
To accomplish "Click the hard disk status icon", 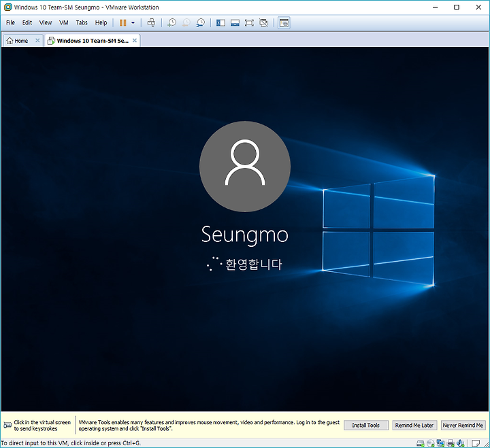I will [x=421, y=443].
